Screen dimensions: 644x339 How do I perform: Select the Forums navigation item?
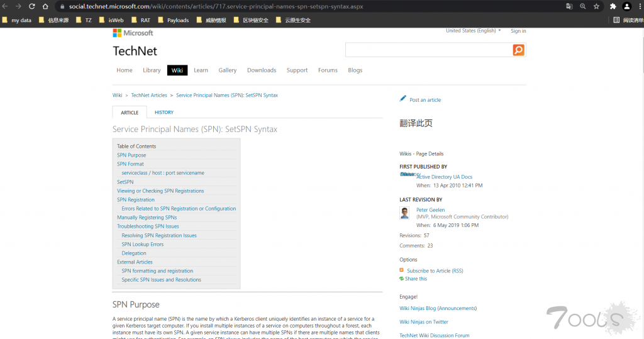click(328, 70)
